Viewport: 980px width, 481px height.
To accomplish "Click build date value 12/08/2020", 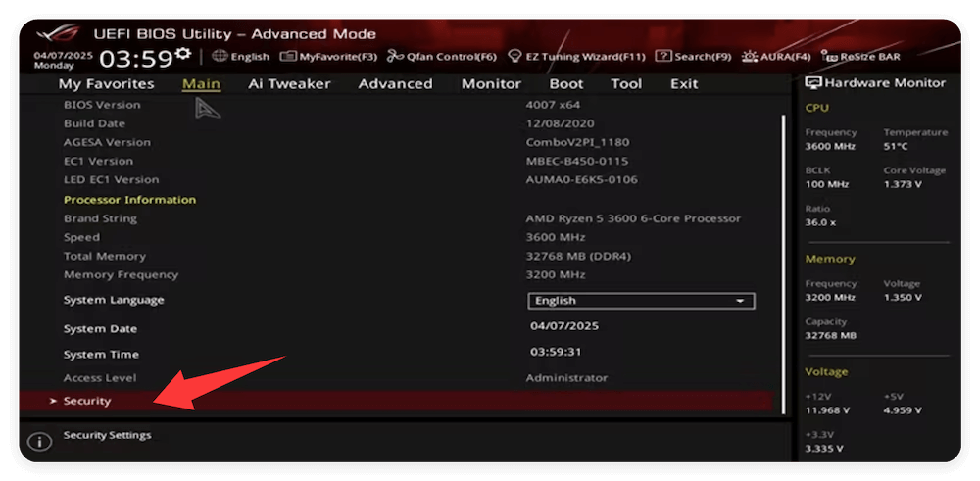I will click(x=560, y=123).
